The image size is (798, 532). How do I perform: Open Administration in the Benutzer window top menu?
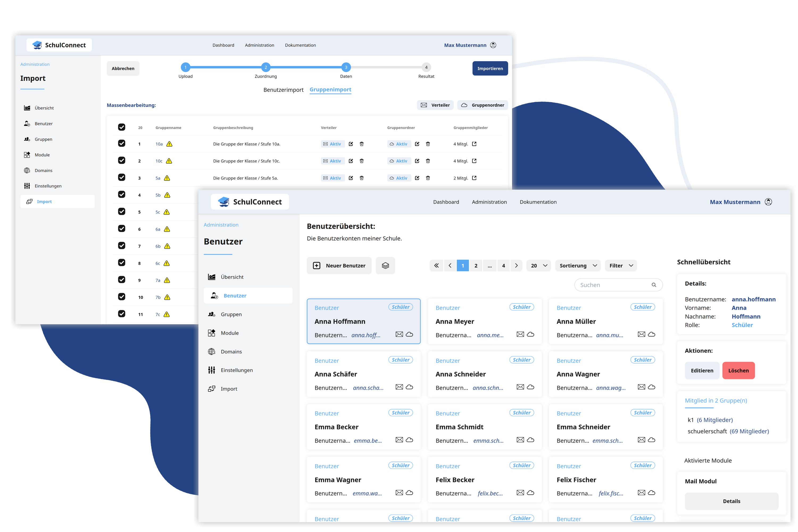[489, 202]
